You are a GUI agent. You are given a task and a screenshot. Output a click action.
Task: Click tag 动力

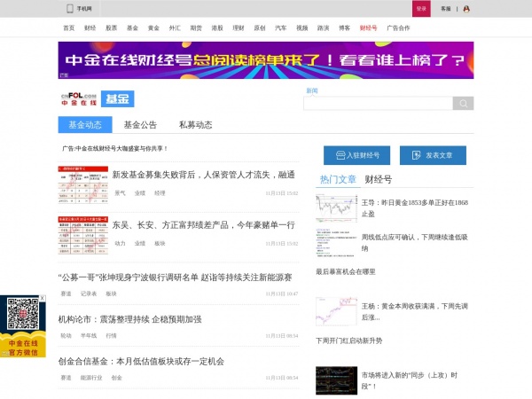pyautogui.click(x=120, y=243)
